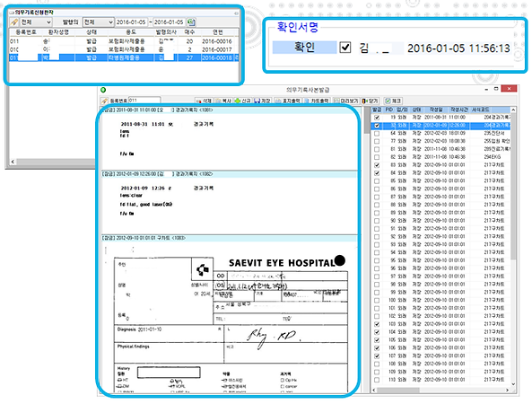Click the Excel export icon beside date range
The image size is (532, 404).
tap(191, 22)
